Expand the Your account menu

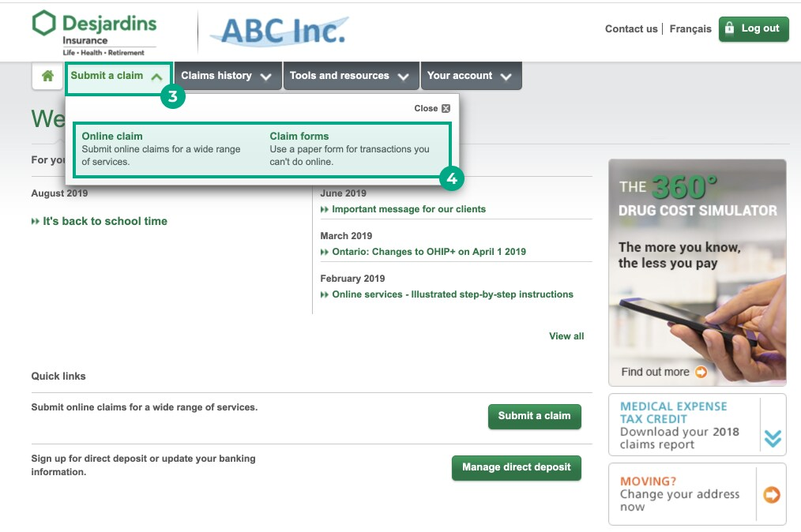506,75
